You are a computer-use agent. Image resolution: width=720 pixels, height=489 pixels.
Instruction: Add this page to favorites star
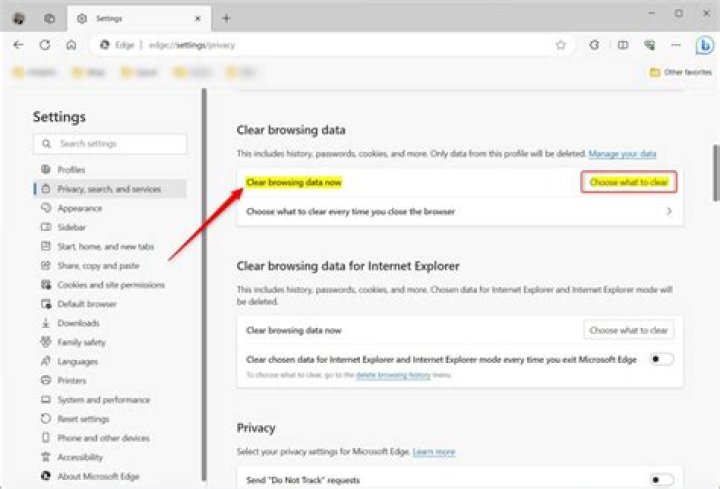(x=560, y=45)
